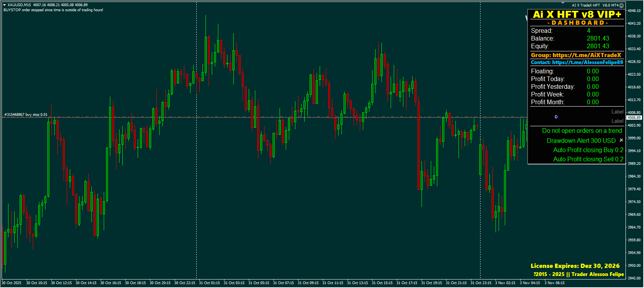Image resolution: width=644 pixels, height=288 pixels.
Task: Click the Drawdown Alert 300 USD text
Action: [581, 141]
